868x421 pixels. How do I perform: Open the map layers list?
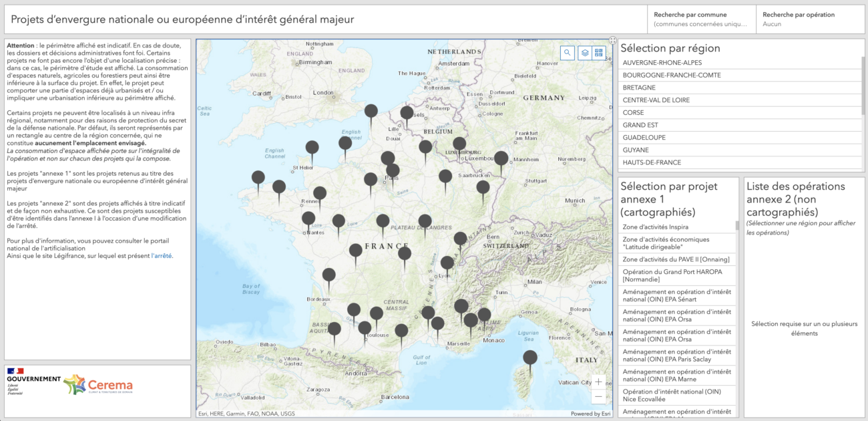click(584, 53)
